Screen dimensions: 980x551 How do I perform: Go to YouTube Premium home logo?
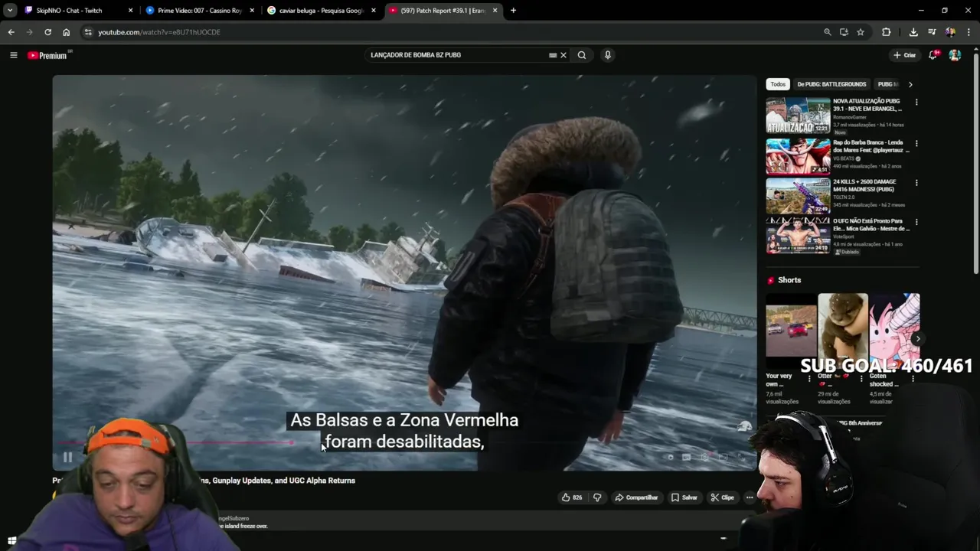(x=47, y=55)
